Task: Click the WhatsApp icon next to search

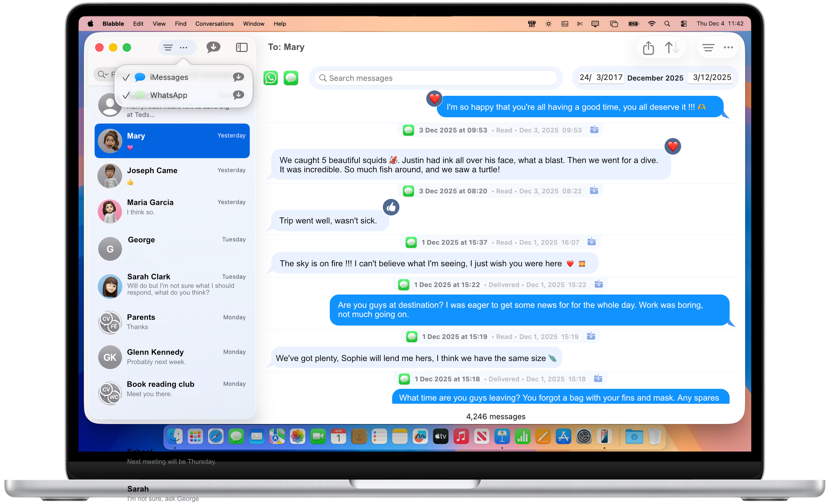Action: click(x=271, y=78)
